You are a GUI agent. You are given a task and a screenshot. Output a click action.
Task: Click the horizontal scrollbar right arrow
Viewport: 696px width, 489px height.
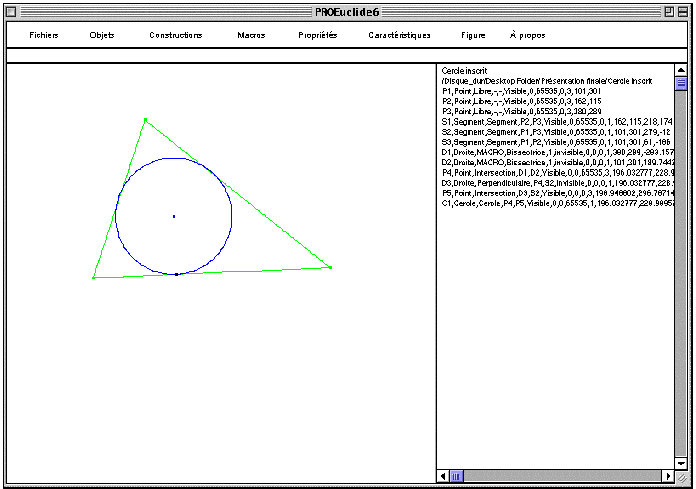[x=667, y=477]
